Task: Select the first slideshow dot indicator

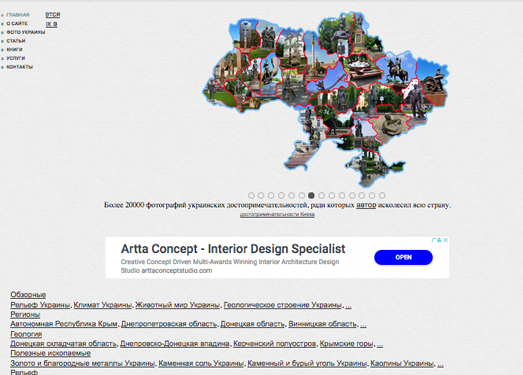Action: (251, 196)
